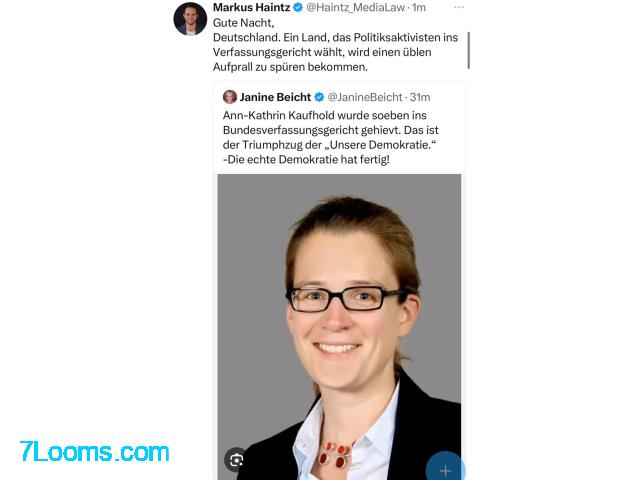The image size is (640, 480).
Task: Click the 'Die echte Demokratie hat fertig!' line
Action: click(x=306, y=160)
